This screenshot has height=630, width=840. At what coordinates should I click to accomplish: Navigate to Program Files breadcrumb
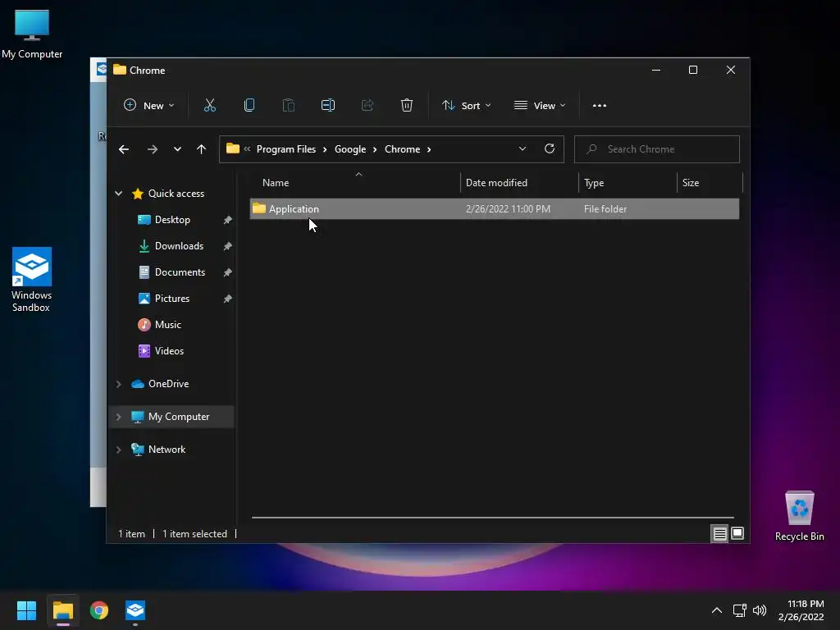tap(286, 149)
